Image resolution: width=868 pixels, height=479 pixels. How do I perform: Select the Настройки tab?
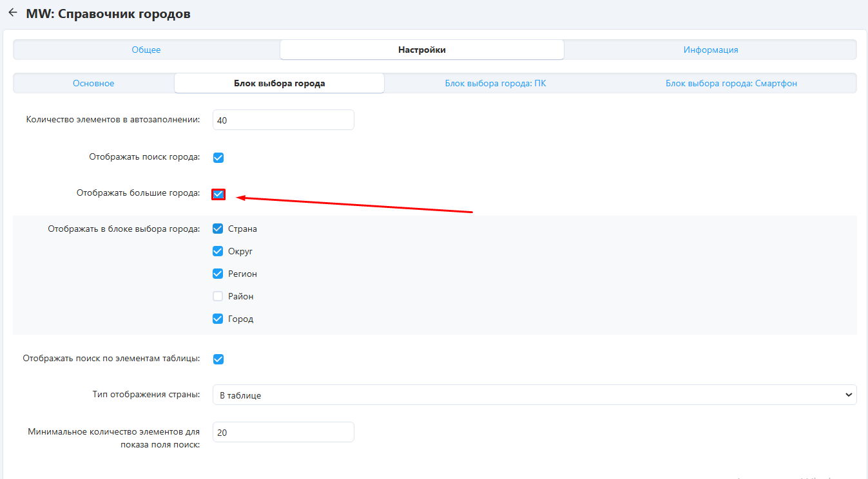click(x=421, y=50)
